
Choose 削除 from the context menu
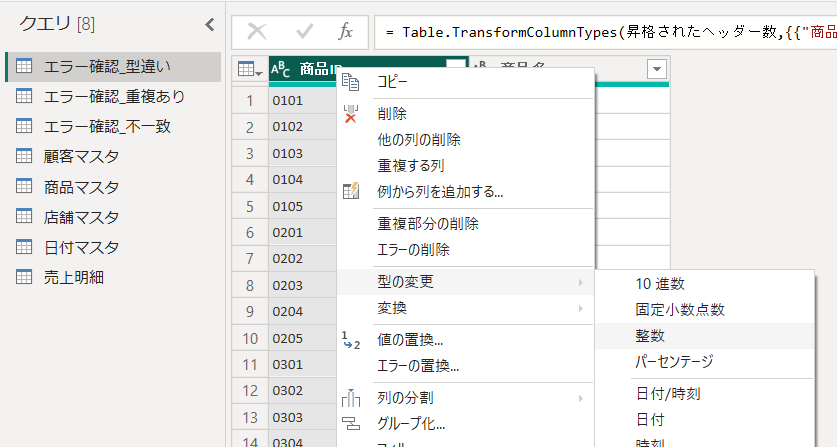(466, 114)
